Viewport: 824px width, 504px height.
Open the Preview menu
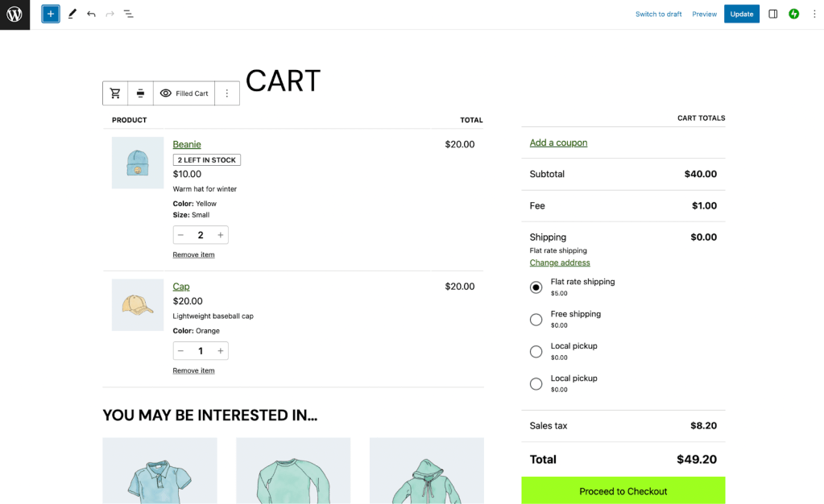(704, 14)
